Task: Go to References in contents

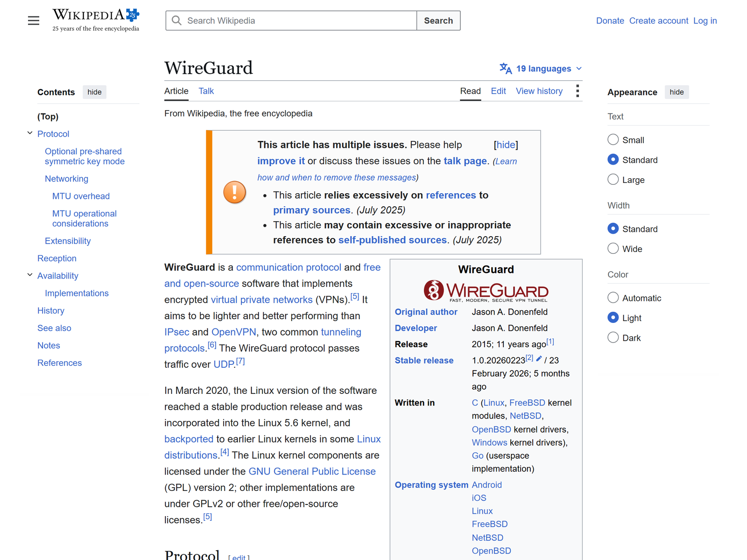Action: (59, 363)
